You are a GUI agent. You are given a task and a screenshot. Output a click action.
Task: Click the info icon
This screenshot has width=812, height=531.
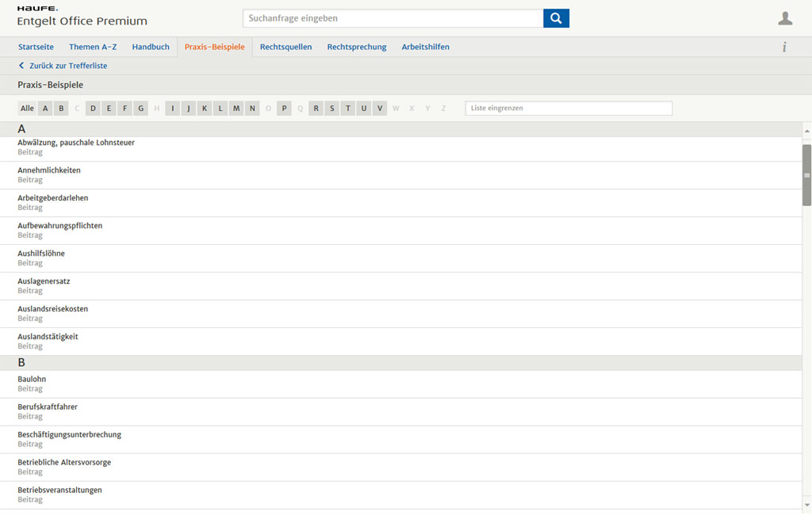click(784, 47)
